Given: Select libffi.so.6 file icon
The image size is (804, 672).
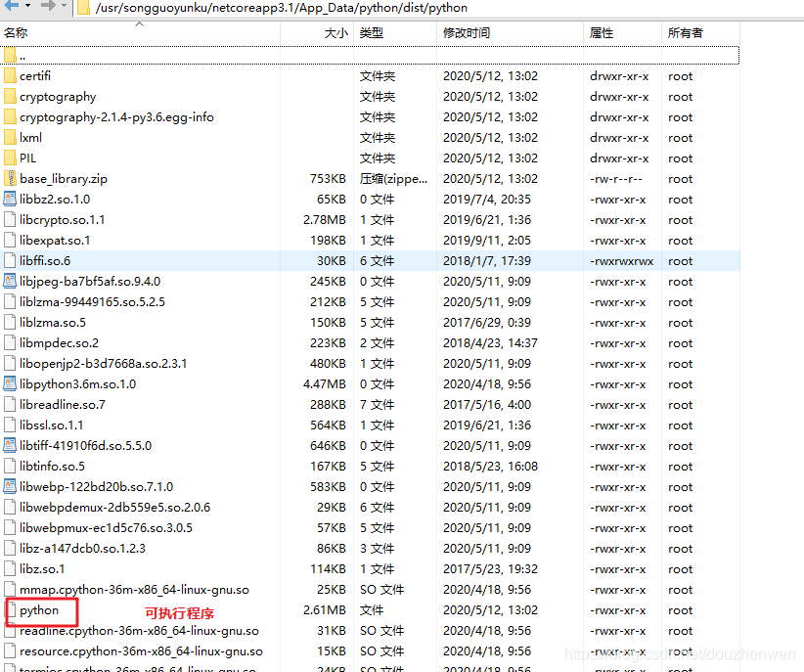Looking at the screenshot, I should click(10, 260).
